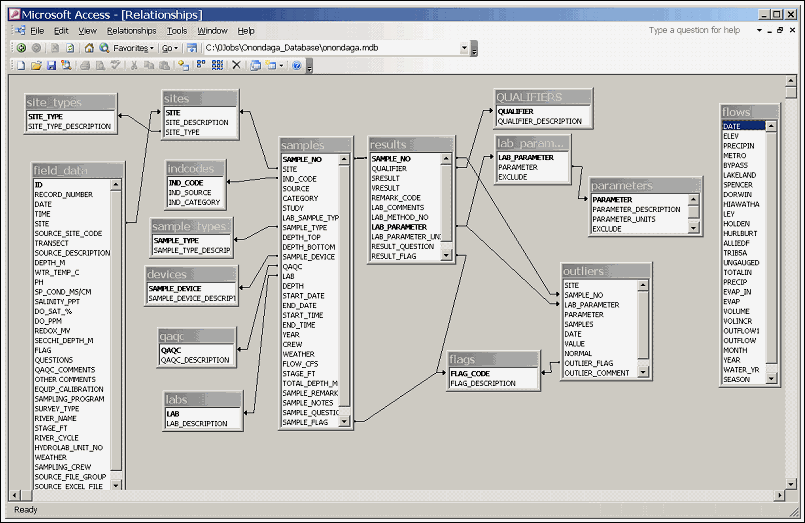This screenshot has width=805, height=523.
Task: Save the relationship layout
Action: click(51, 65)
